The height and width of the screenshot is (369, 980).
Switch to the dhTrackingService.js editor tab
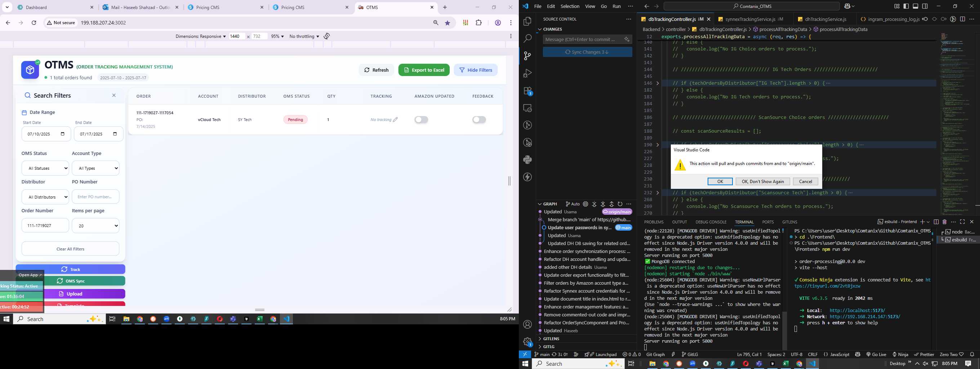825,19
